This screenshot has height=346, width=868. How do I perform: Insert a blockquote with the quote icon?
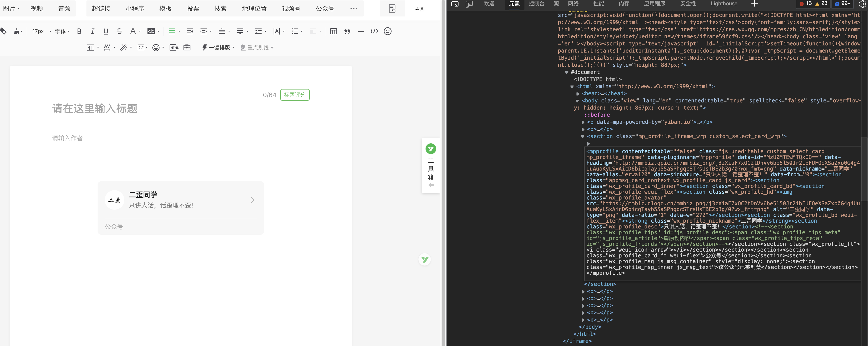(x=347, y=31)
